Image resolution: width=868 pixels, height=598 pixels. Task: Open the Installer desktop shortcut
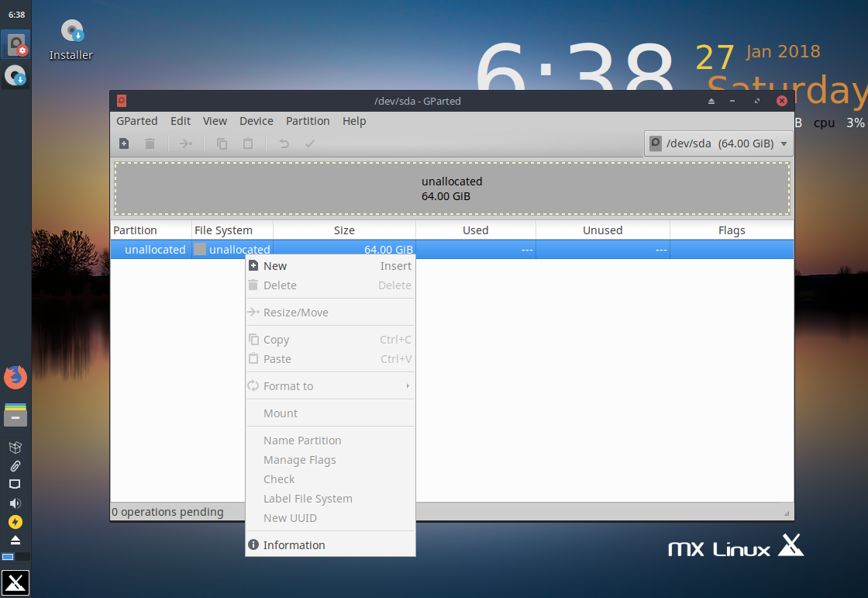(71, 40)
